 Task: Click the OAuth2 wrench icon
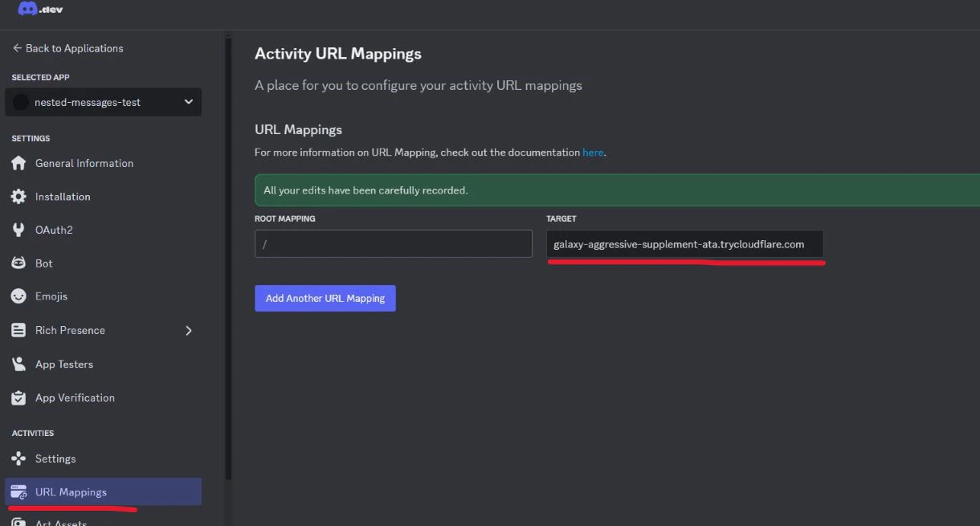[x=18, y=230]
